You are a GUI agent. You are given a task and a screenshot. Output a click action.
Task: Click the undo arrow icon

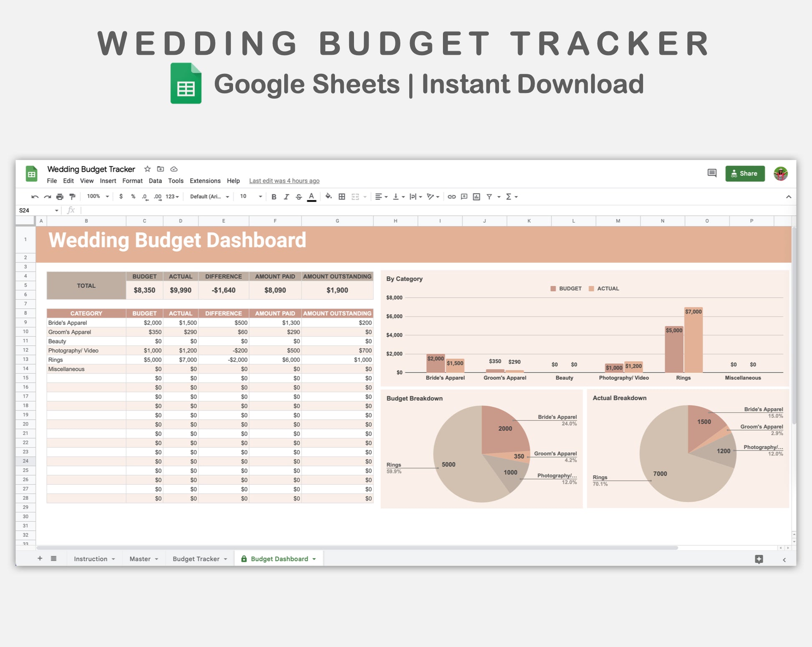[35, 197]
